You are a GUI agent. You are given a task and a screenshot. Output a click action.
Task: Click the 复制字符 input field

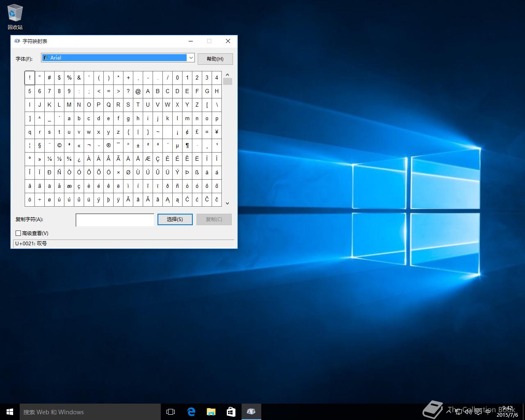coord(115,220)
